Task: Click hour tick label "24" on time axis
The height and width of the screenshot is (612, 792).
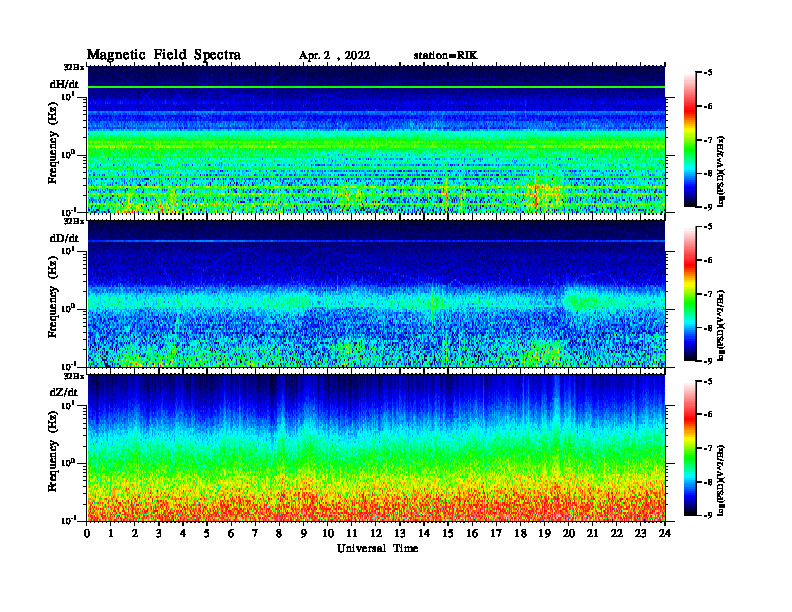Action: pyautogui.click(x=665, y=533)
